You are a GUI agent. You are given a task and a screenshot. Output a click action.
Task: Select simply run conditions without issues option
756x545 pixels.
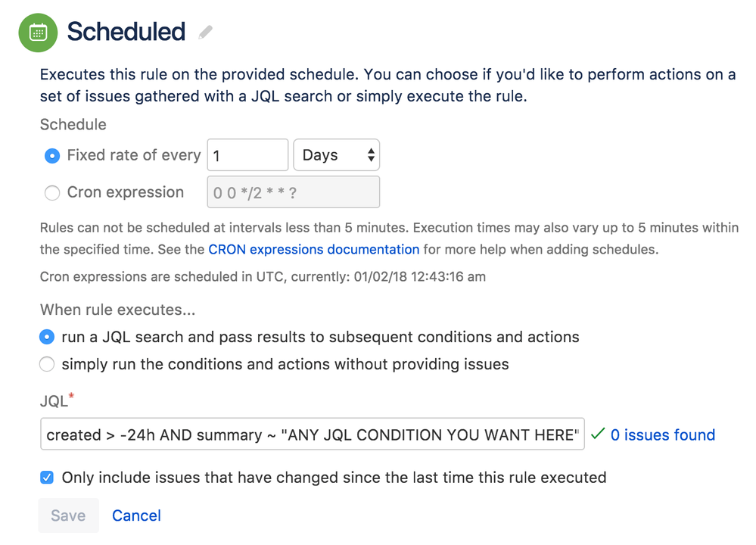coord(47,365)
